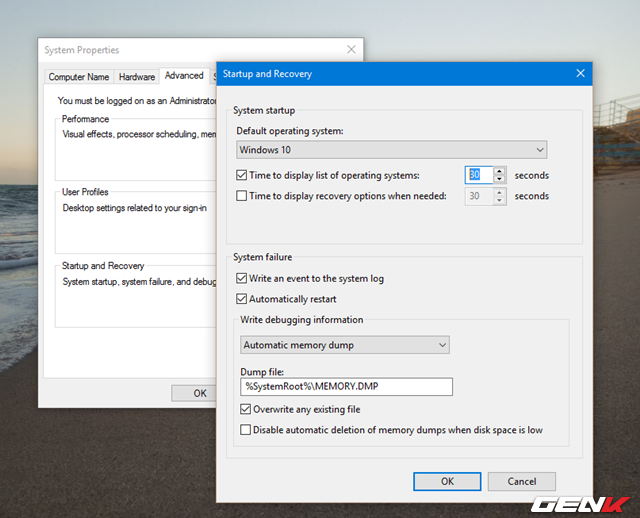Increase operating systems list display time
The width and height of the screenshot is (640, 518).
tap(500, 171)
